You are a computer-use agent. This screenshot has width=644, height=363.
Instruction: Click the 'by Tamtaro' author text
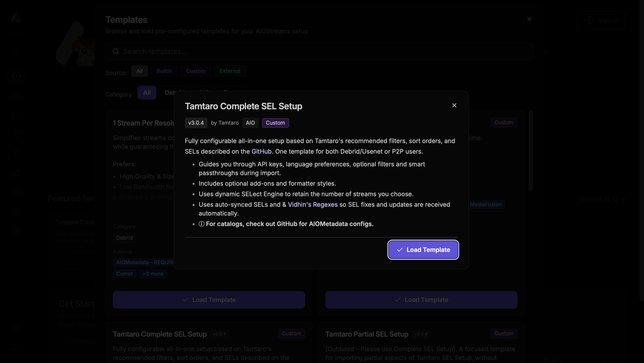click(225, 123)
